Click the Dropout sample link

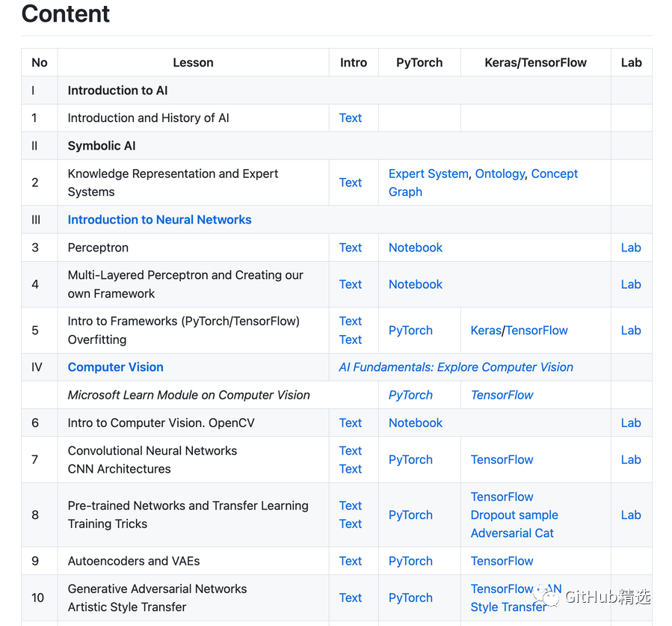pyautogui.click(x=514, y=515)
